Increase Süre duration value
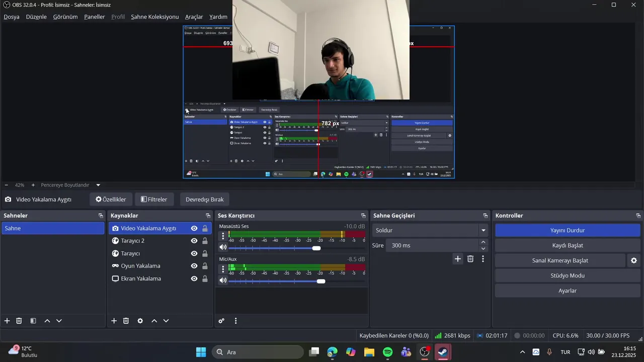The height and width of the screenshot is (362, 644). pos(484,242)
